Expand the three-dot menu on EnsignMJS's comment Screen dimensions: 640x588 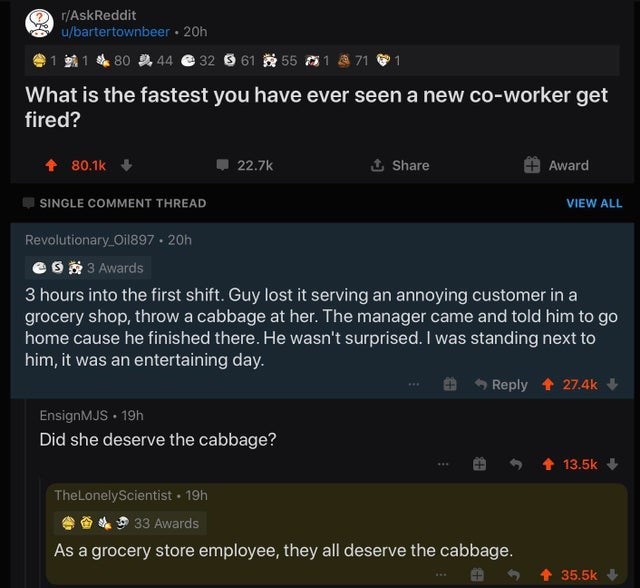(444, 464)
